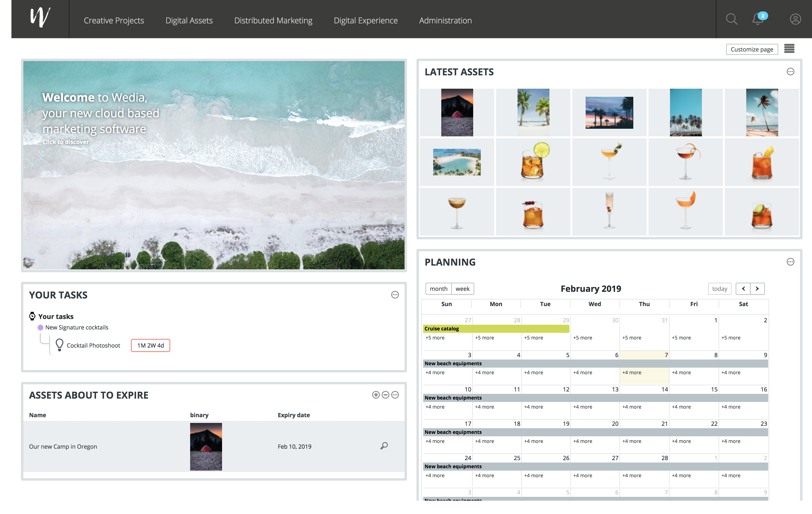Open New beach equipments event in week of Feb 3
Screen dimensions: 812x514
(595, 364)
